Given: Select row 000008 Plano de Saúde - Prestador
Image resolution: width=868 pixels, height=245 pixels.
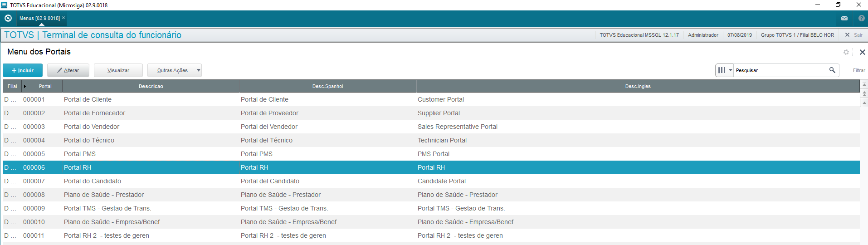Looking at the screenshot, I should (x=431, y=195).
